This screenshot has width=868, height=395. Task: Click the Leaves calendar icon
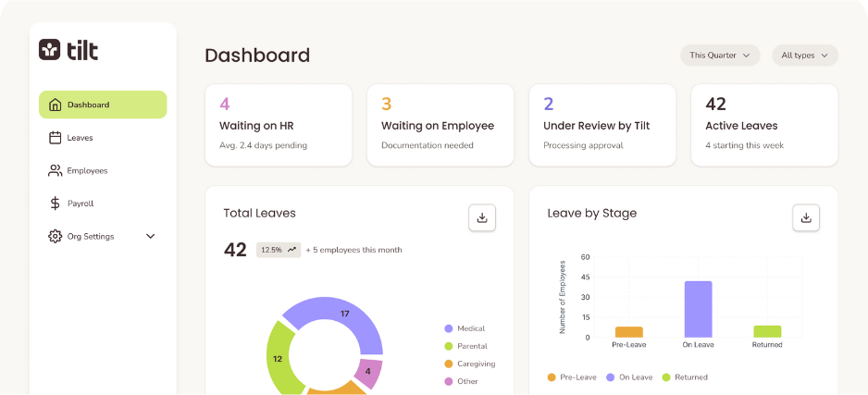click(x=55, y=138)
